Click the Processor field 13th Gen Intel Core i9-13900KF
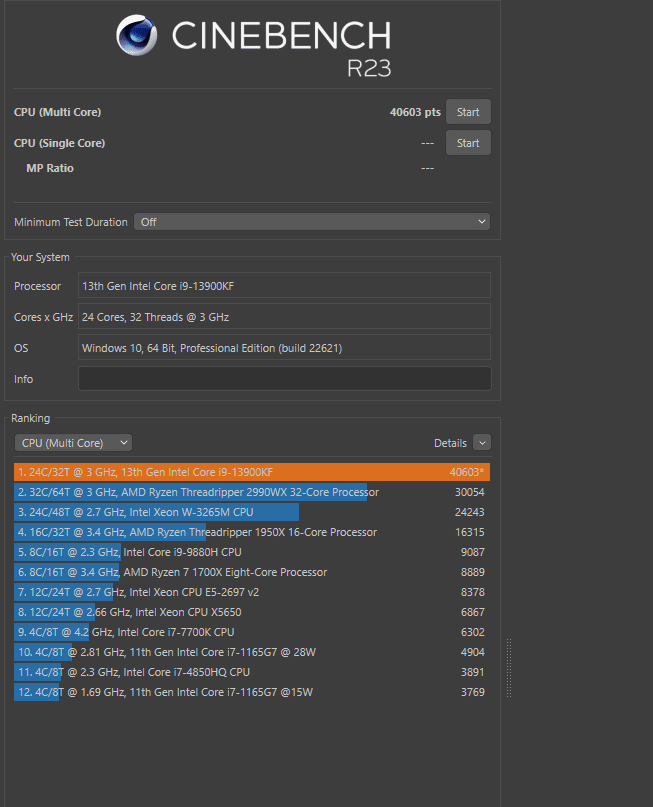653x807 pixels. 285,286
